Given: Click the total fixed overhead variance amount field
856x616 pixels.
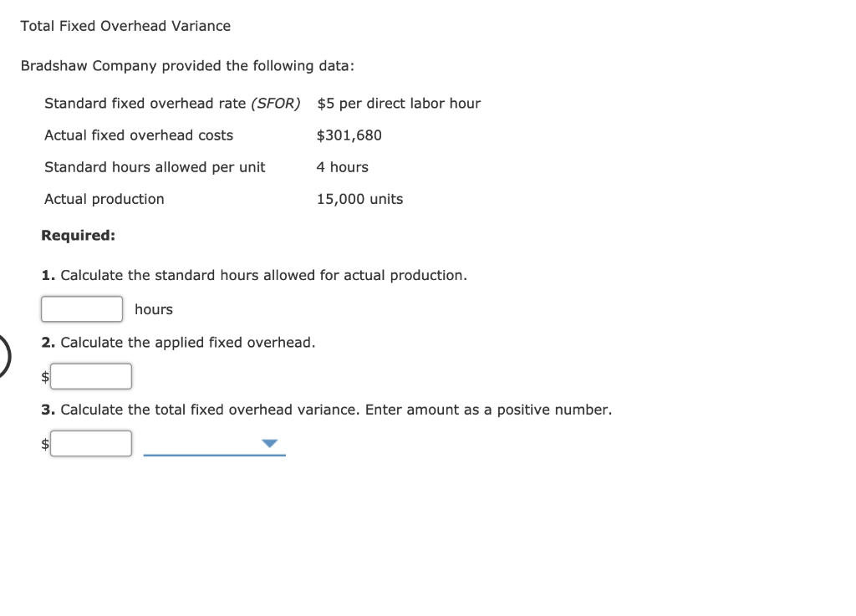Looking at the screenshot, I should [x=91, y=443].
